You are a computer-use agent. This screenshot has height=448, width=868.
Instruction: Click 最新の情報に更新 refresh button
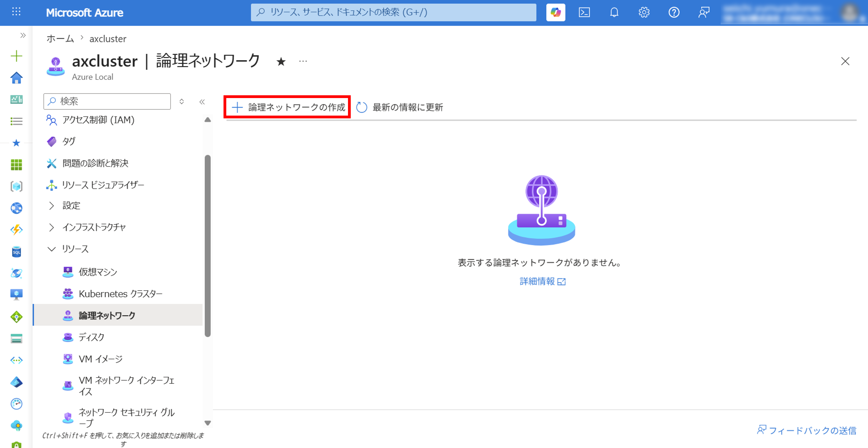[400, 107]
